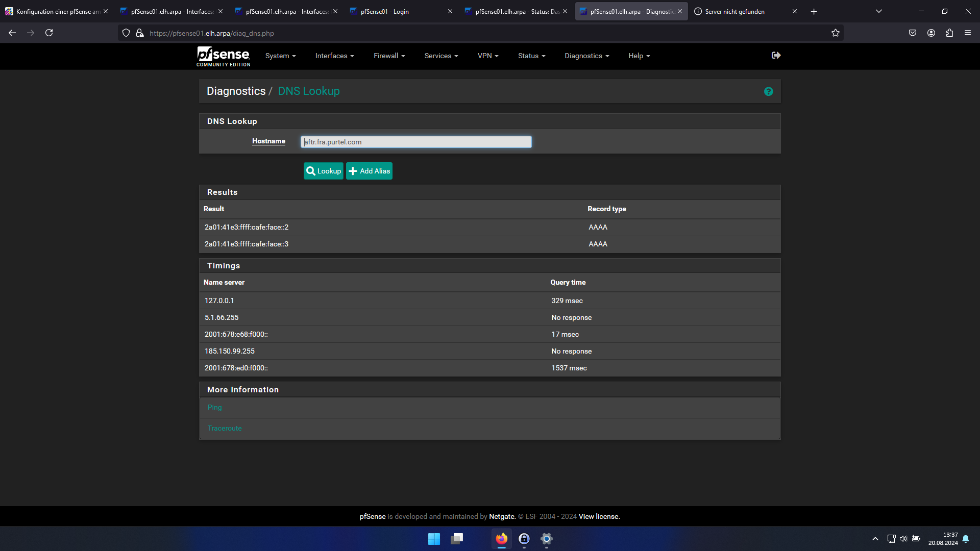Select the 329 msec query time
This screenshot has width=980, height=551.
click(x=567, y=300)
